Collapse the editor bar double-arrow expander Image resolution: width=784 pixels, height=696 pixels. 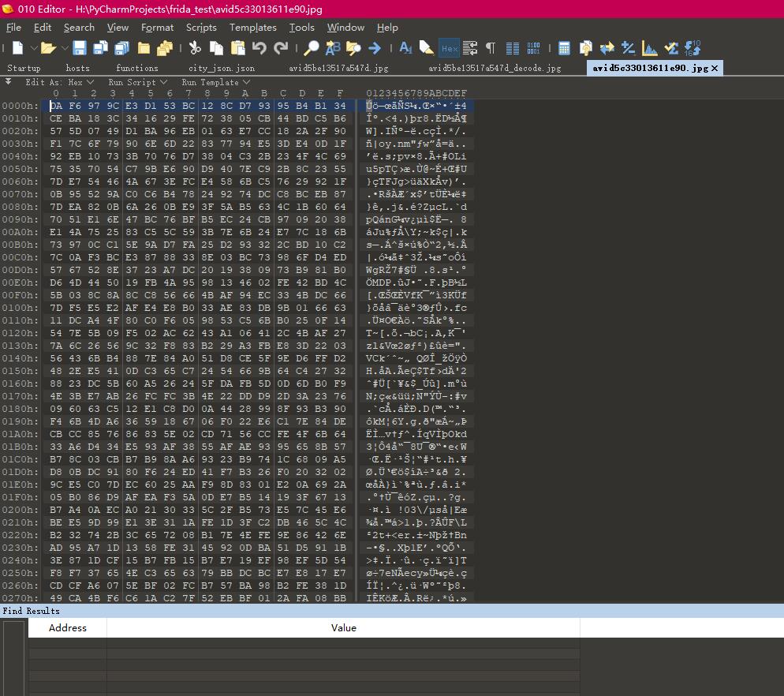pos(9,81)
